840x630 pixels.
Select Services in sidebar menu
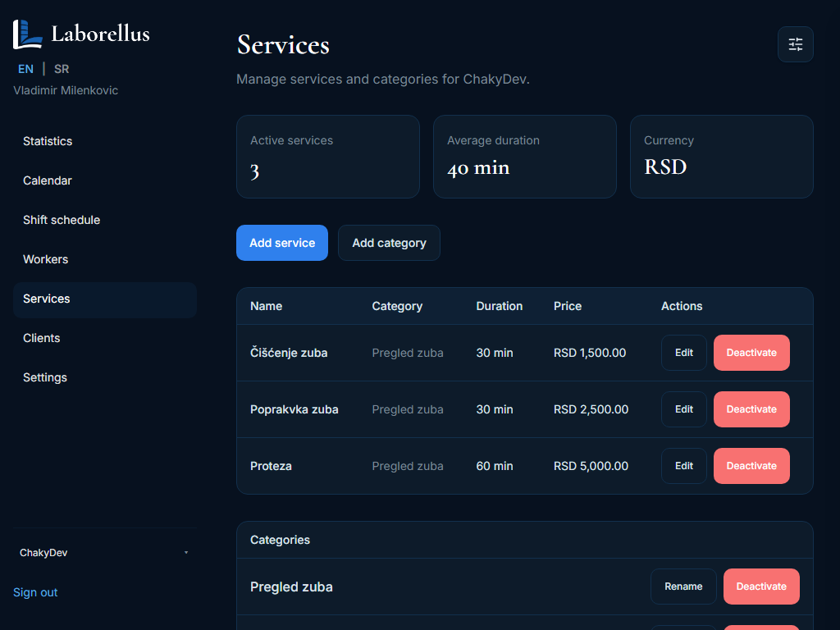point(105,299)
